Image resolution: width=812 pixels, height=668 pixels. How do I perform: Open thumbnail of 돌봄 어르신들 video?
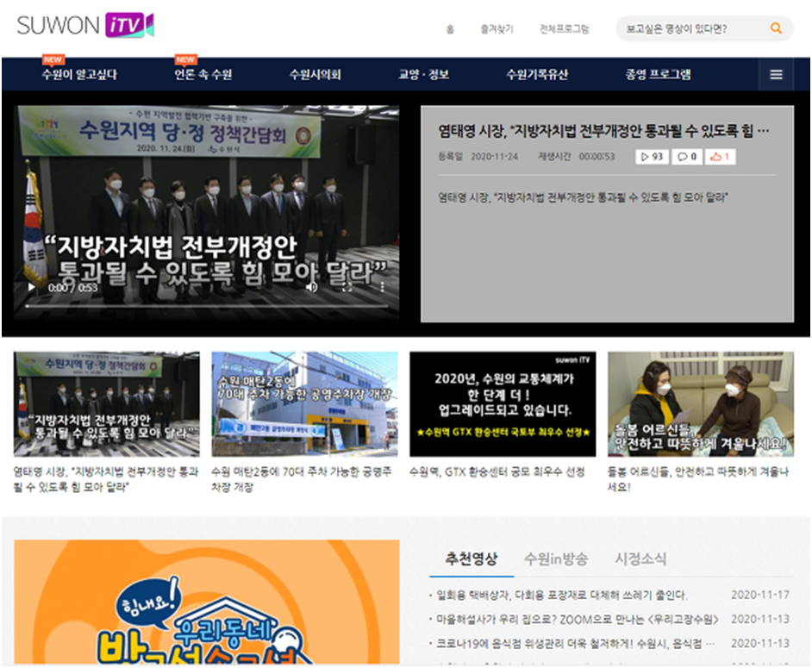pos(701,404)
